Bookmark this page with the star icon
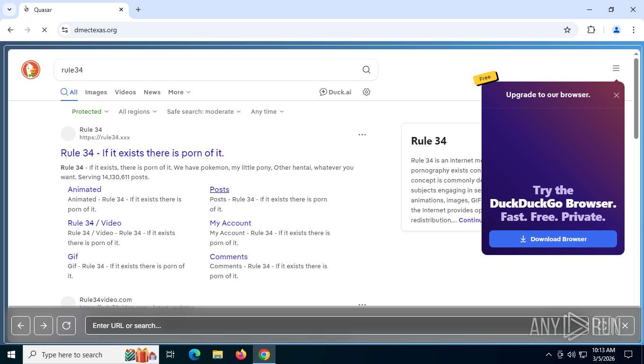Viewport: 644px width, 364px height. click(567, 30)
